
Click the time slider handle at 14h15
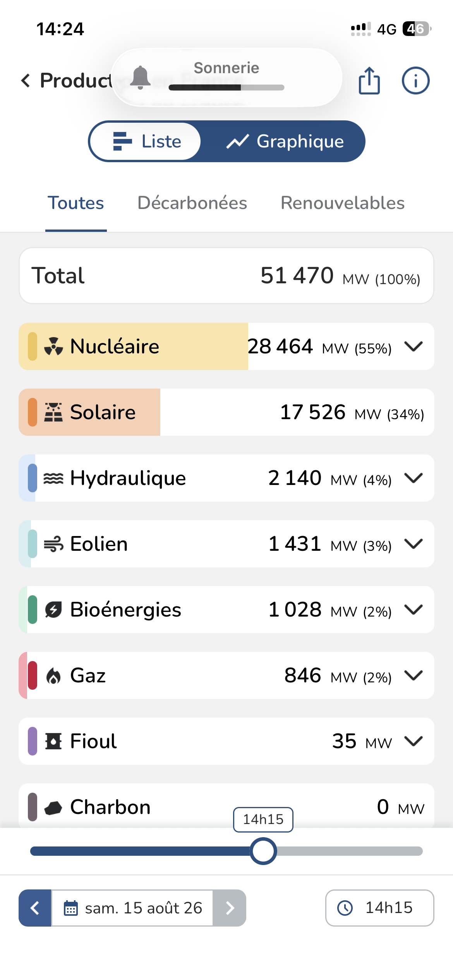[263, 851]
